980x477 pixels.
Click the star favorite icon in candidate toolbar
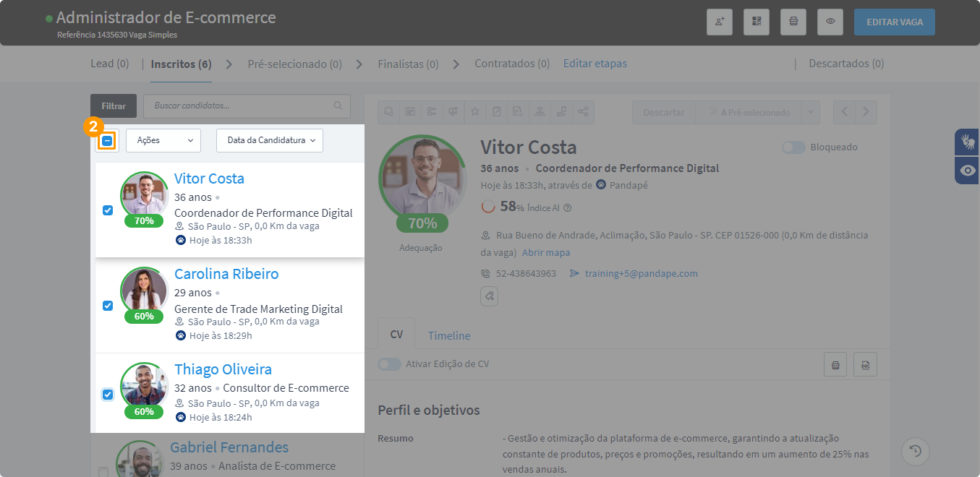pyautogui.click(x=475, y=112)
